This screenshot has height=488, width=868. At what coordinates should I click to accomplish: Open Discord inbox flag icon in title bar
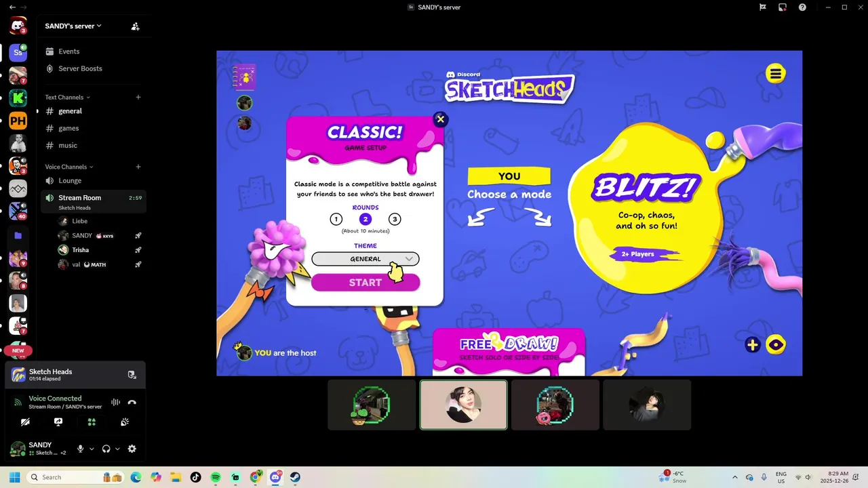coord(763,7)
